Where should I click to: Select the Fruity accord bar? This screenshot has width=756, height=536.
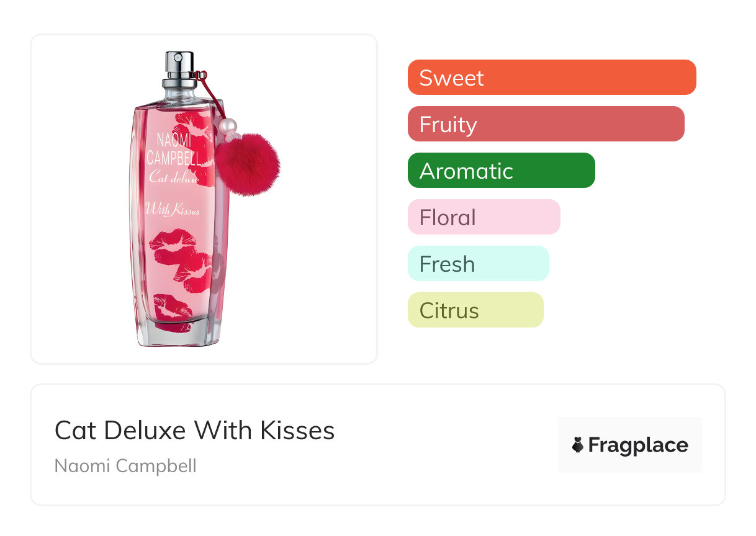(x=546, y=124)
